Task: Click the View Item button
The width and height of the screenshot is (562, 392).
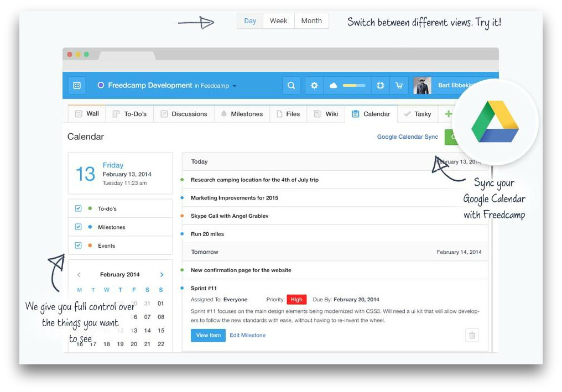Action: tap(208, 335)
